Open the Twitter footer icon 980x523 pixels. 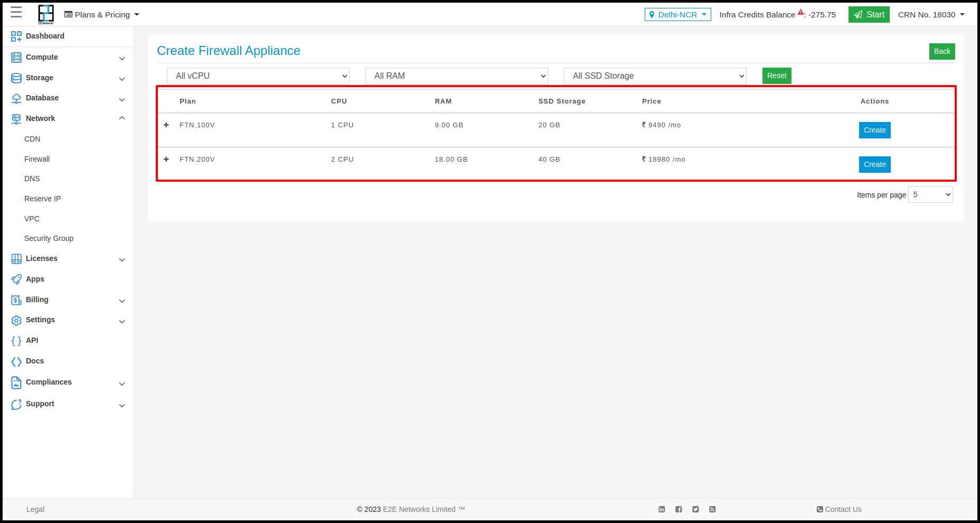(695, 509)
